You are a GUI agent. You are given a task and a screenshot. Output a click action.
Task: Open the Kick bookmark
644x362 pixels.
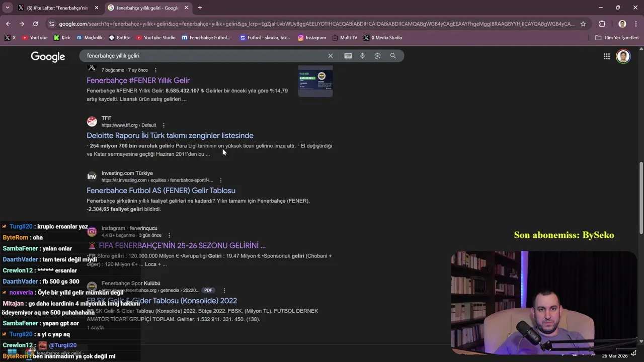(62, 38)
